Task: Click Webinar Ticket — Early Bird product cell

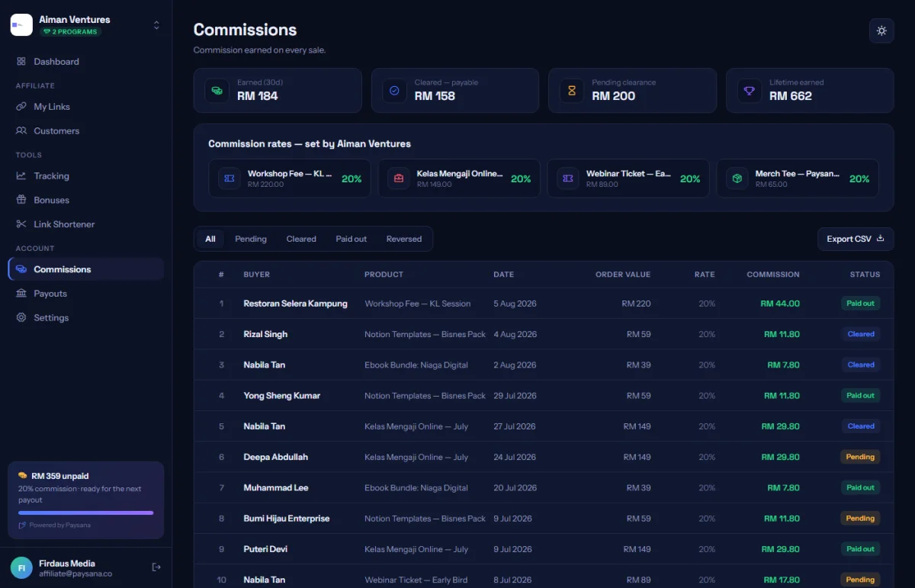Action: point(416,580)
